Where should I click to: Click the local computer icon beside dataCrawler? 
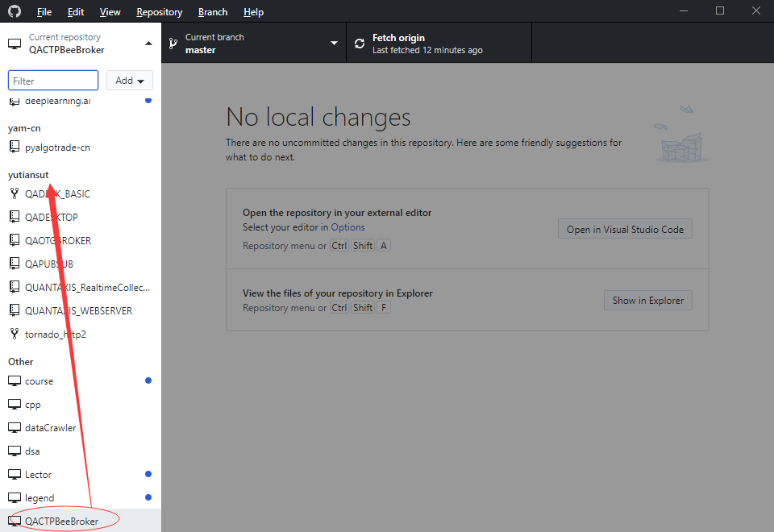[x=14, y=427]
